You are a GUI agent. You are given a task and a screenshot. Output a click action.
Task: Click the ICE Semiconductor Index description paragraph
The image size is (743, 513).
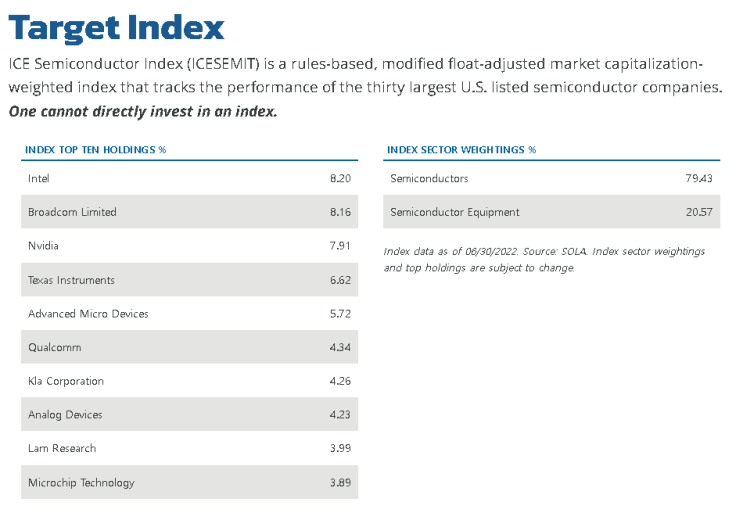click(365, 75)
